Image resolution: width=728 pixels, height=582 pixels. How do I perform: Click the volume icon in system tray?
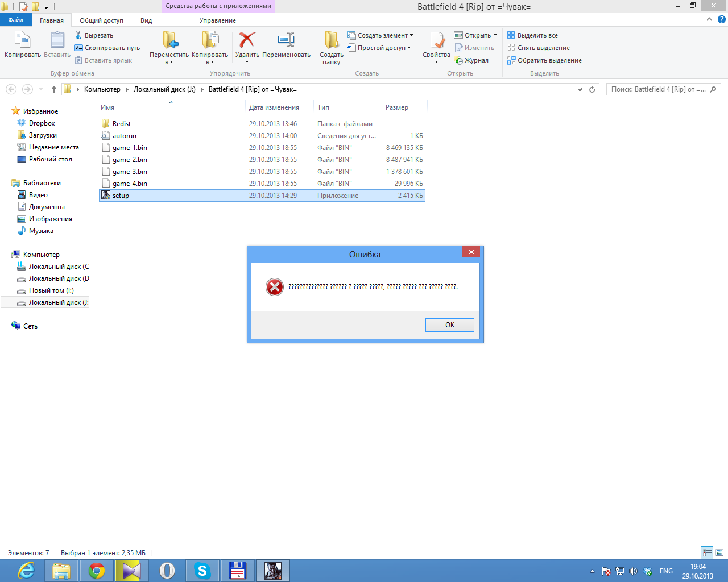pyautogui.click(x=633, y=571)
